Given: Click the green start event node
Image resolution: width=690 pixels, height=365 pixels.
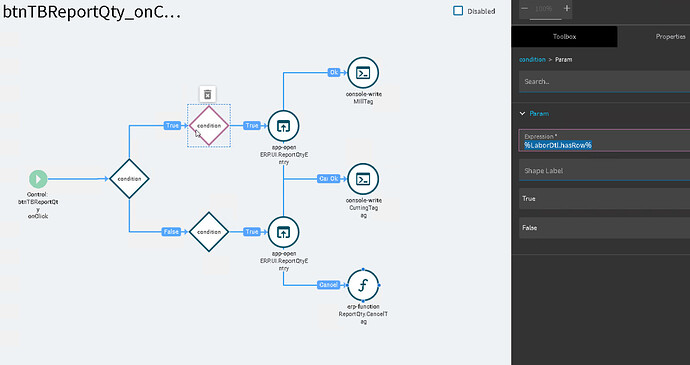Looking at the screenshot, I should coord(38,179).
